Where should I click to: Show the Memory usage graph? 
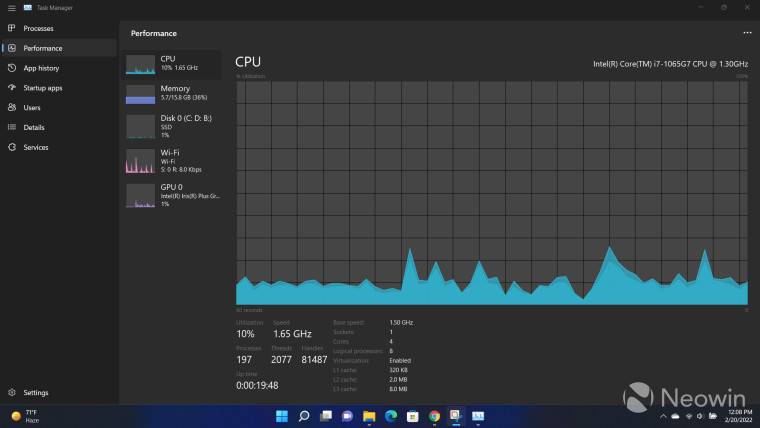(x=172, y=94)
